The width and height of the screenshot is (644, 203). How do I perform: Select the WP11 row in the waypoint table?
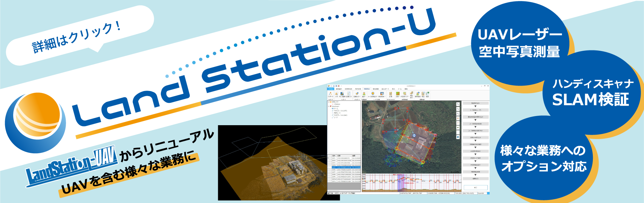(x=344, y=181)
